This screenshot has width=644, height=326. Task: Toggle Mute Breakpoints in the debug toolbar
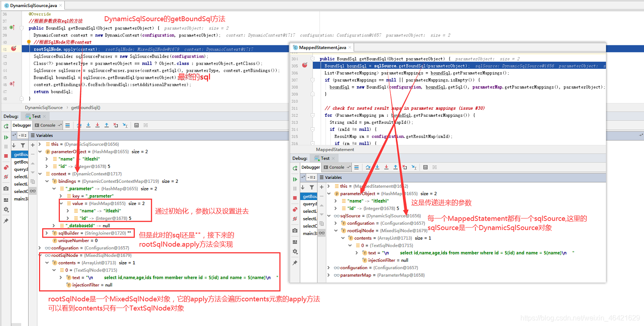[x=5, y=175]
